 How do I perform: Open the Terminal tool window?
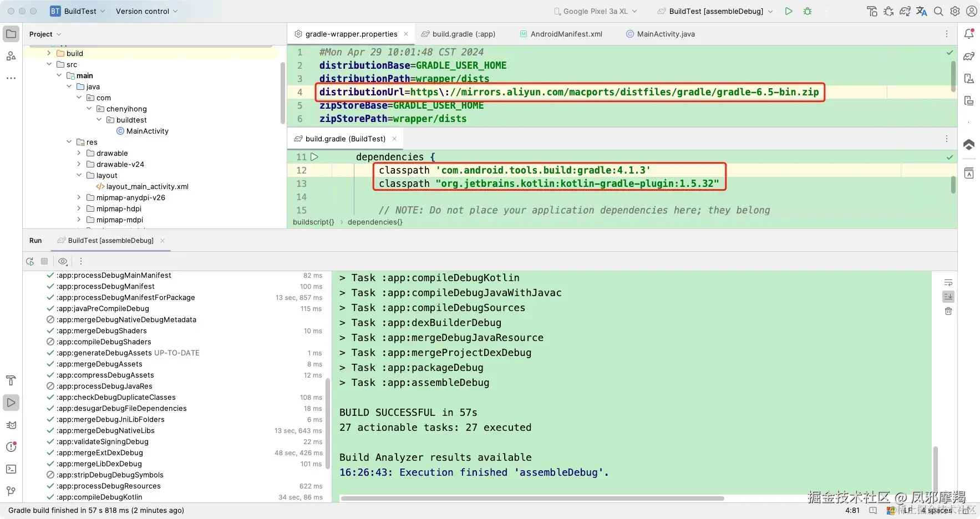coord(11,469)
